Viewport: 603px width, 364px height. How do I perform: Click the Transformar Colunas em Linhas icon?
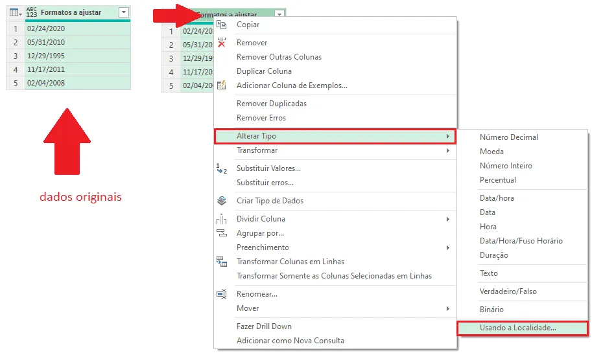click(x=222, y=262)
